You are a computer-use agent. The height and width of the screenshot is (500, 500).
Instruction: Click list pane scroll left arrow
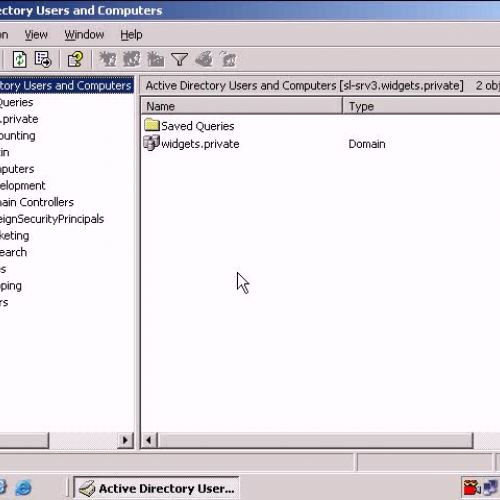[x=149, y=440]
